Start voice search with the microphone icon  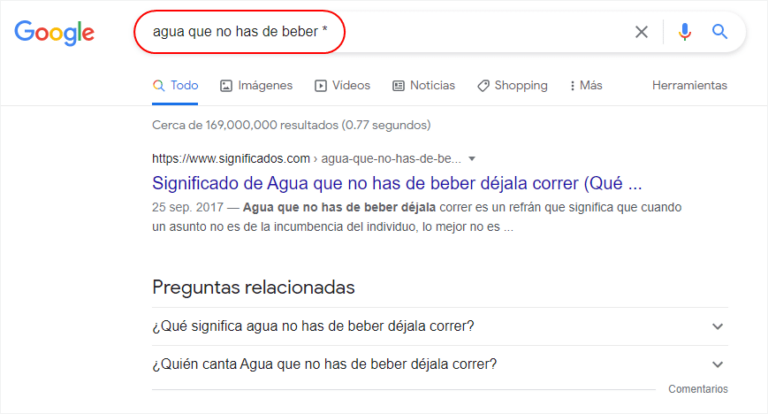pyautogui.click(x=685, y=32)
